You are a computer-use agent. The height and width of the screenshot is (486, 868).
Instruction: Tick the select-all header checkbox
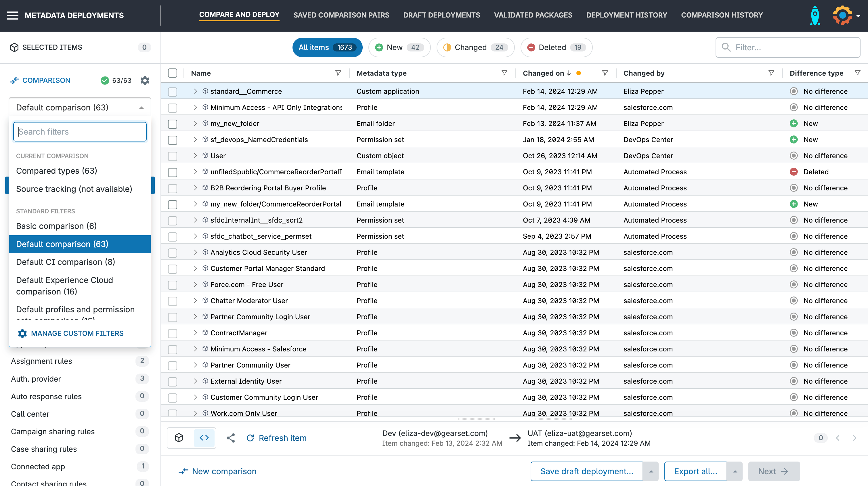(173, 73)
